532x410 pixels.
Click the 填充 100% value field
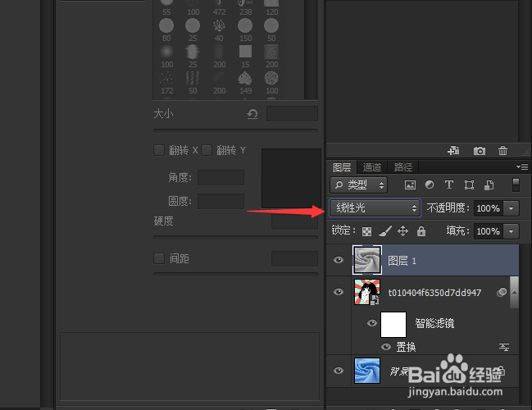click(x=489, y=231)
